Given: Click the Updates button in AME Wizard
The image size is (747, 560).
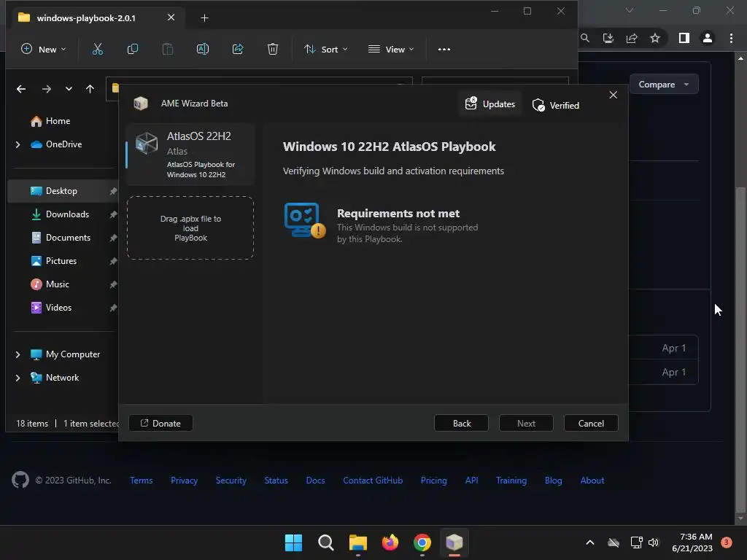Looking at the screenshot, I should (490, 104).
